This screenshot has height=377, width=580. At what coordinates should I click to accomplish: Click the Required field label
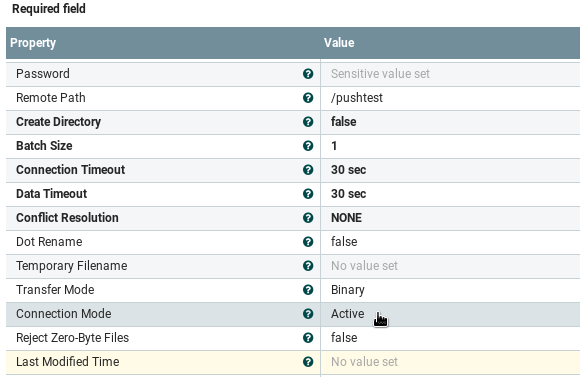[49, 9]
